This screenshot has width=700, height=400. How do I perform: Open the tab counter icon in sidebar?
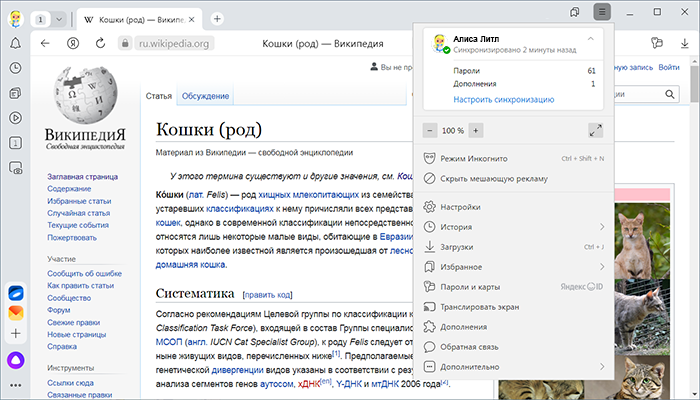point(16,143)
